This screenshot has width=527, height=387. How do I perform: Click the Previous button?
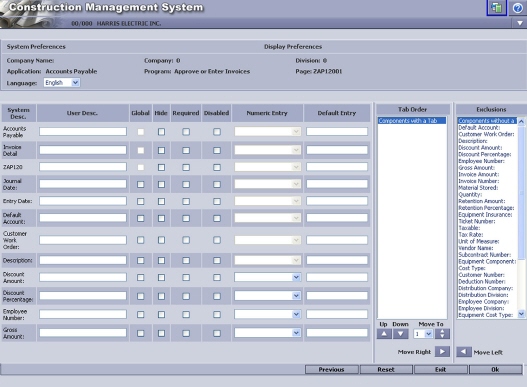(332, 370)
